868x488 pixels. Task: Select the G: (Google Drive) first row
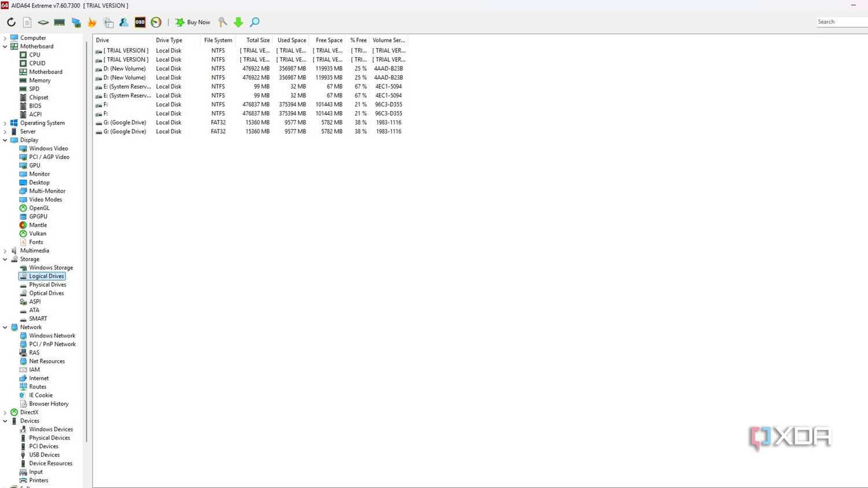click(250, 123)
